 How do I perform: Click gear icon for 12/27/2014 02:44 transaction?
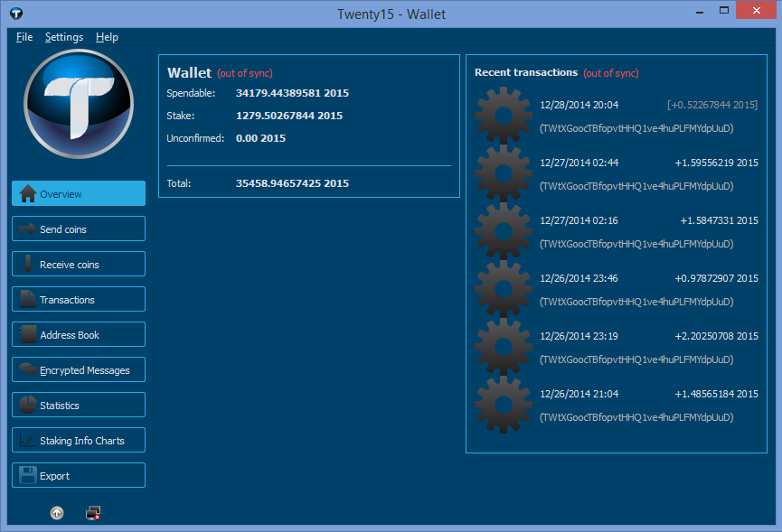[x=504, y=173]
